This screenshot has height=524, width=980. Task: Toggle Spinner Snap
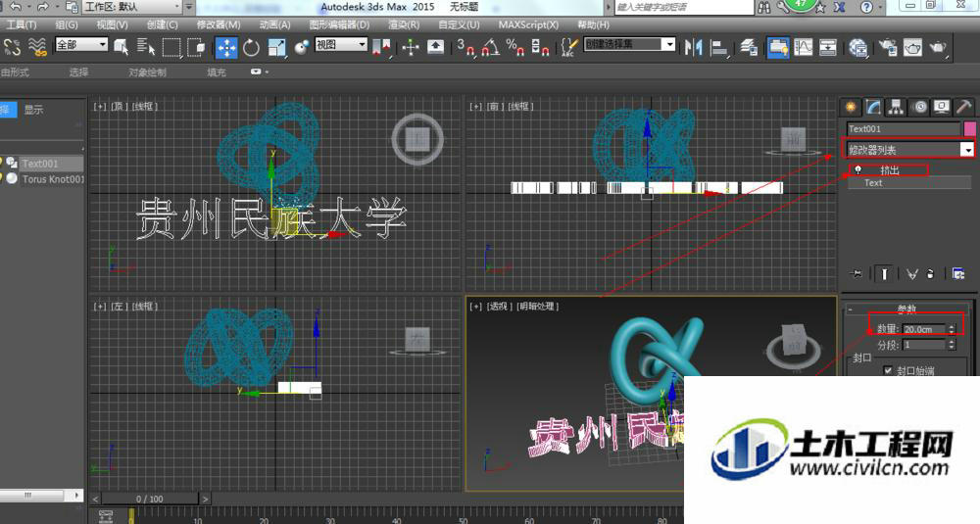coord(540,47)
